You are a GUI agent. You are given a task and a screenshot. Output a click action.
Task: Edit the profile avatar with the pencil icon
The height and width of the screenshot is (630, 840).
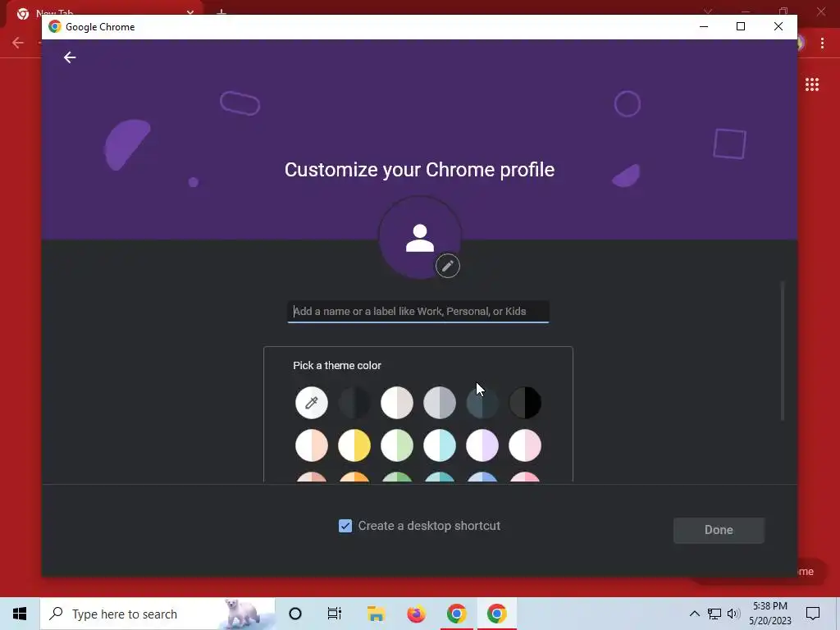(x=447, y=266)
